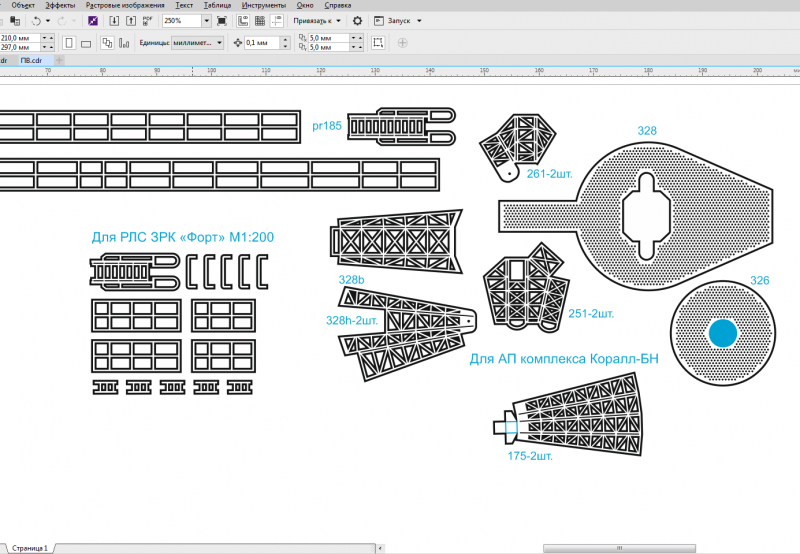The height and width of the screenshot is (554, 800).
Task: Click the Publish to PDF icon
Action: (148, 20)
